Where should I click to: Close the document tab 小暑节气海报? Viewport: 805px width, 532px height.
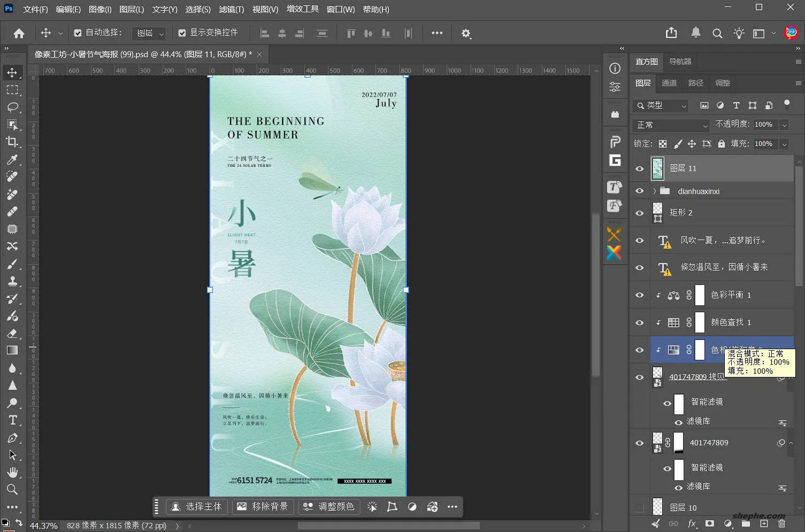point(259,55)
